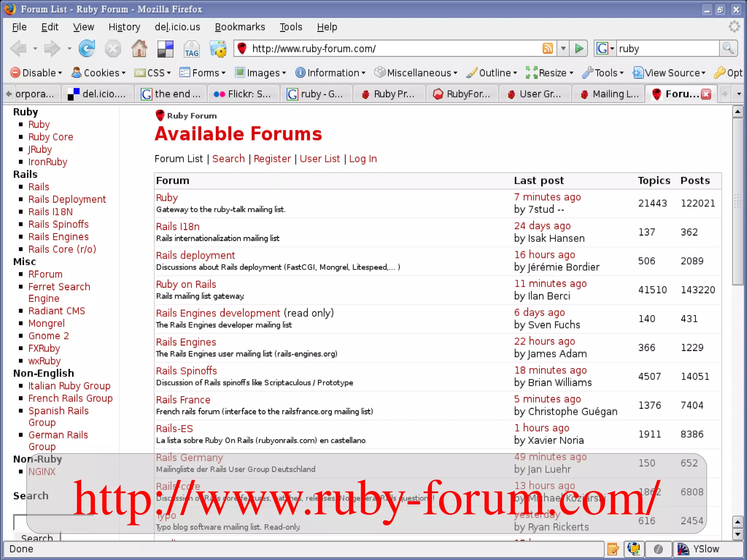The width and height of the screenshot is (747, 560).
Task: Reload the page with the refresh icon
Action: [x=87, y=49]
